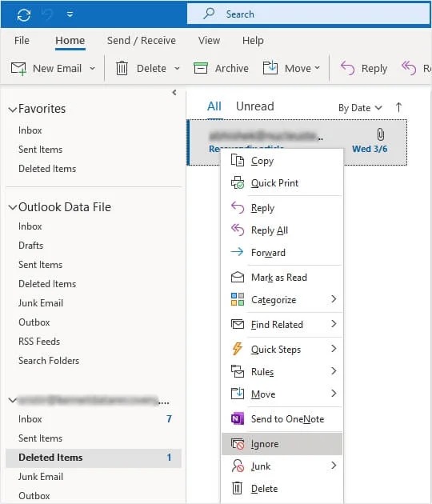The width and height of the screenshot is (432, 504).
Task: Open the Quick Steps submenu
Action: (x=282, y=350)
